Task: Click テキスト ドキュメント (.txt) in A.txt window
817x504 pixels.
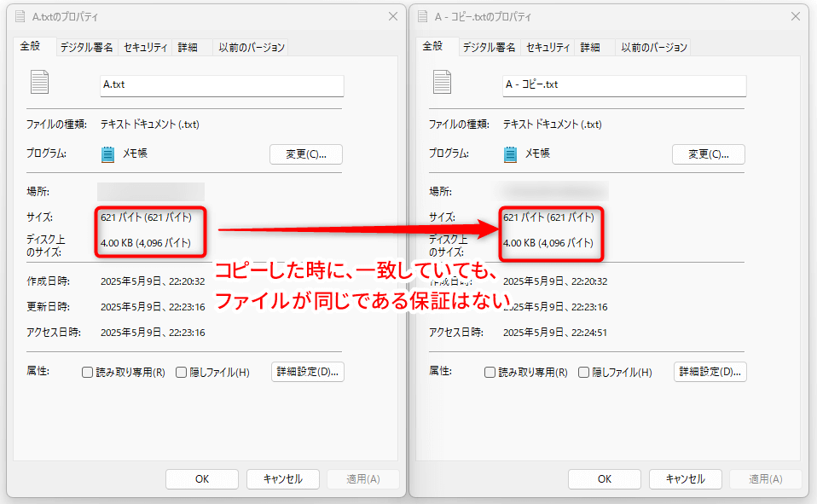Action: [150, 125]
